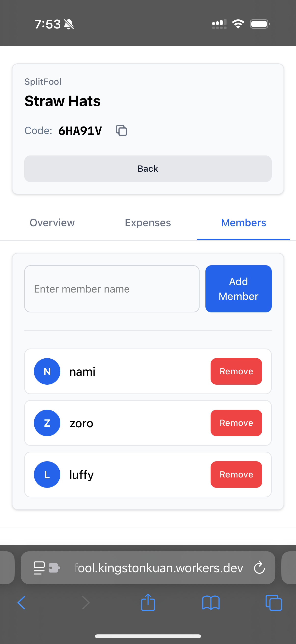The image size is (296, 644).
Task: Remove luffy from the group
Action: click(236, 475)
